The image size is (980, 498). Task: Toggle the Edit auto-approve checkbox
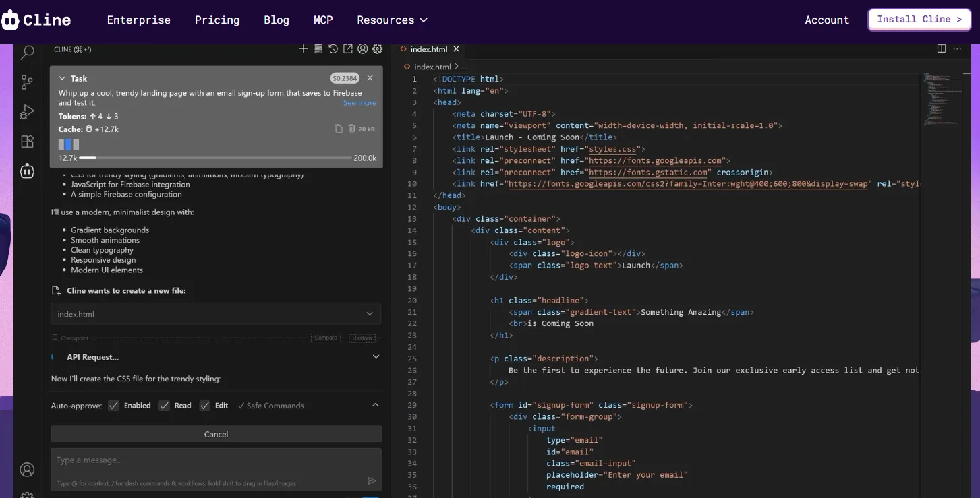pyautogui.click(x=205, y=406)
